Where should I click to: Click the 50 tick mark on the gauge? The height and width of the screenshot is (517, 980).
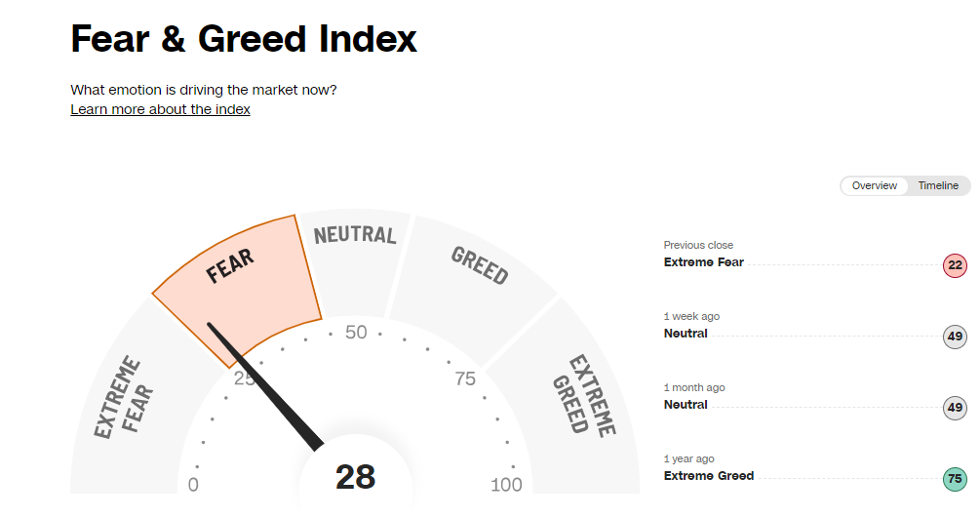click(x=356, y=333)
